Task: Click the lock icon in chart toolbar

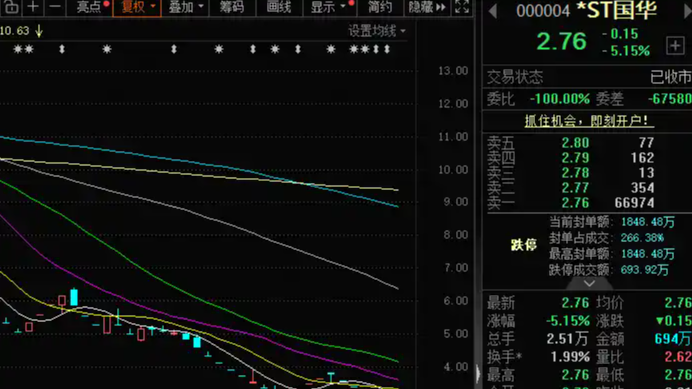Action: click(11, 7)
